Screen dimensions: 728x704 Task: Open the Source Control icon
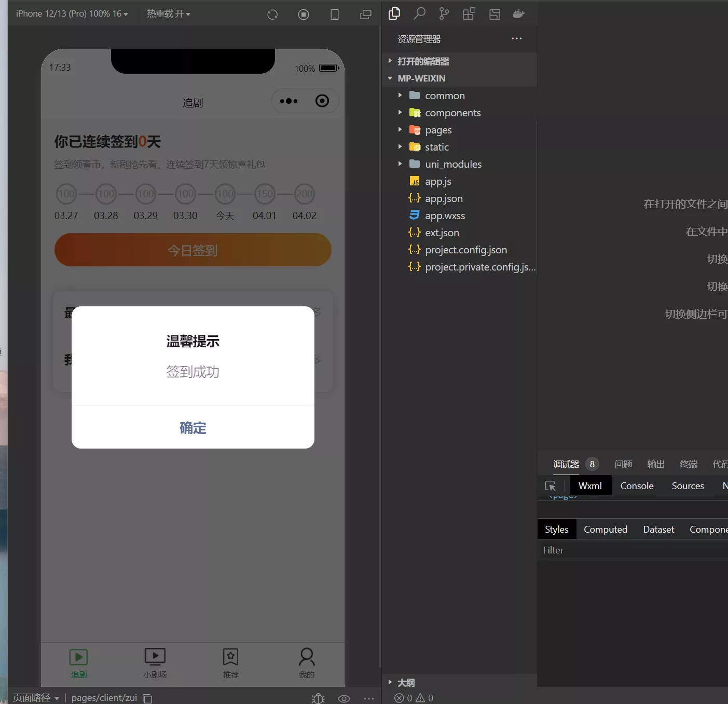[444, 13]
